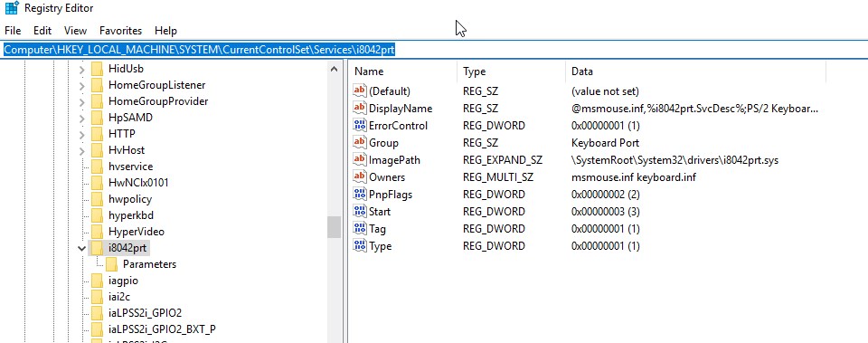Expand the HidUsb key
Screen dimensions: 868x343
point(82,70)
